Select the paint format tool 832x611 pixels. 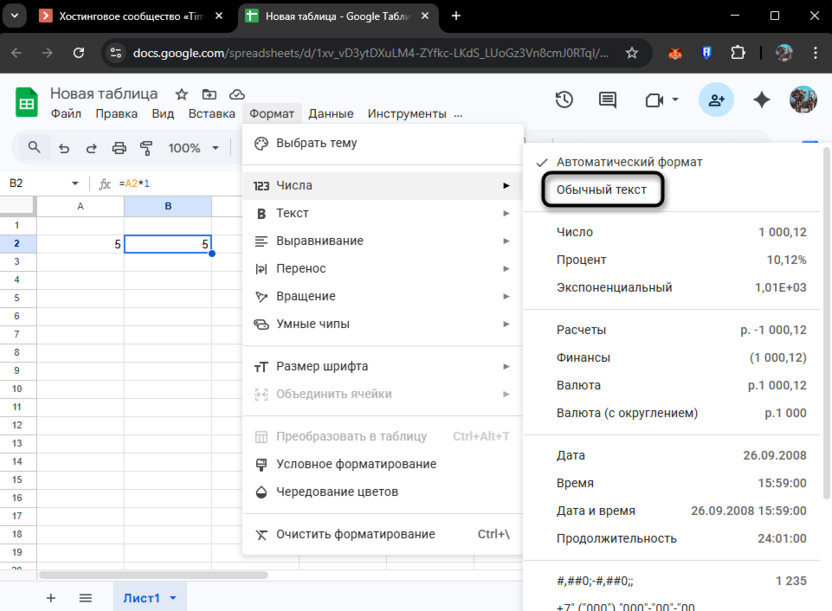point(146,148)
